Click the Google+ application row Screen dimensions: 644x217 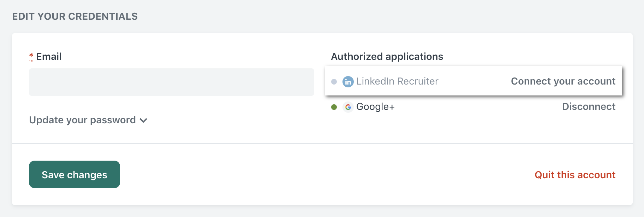click(473, 107)
